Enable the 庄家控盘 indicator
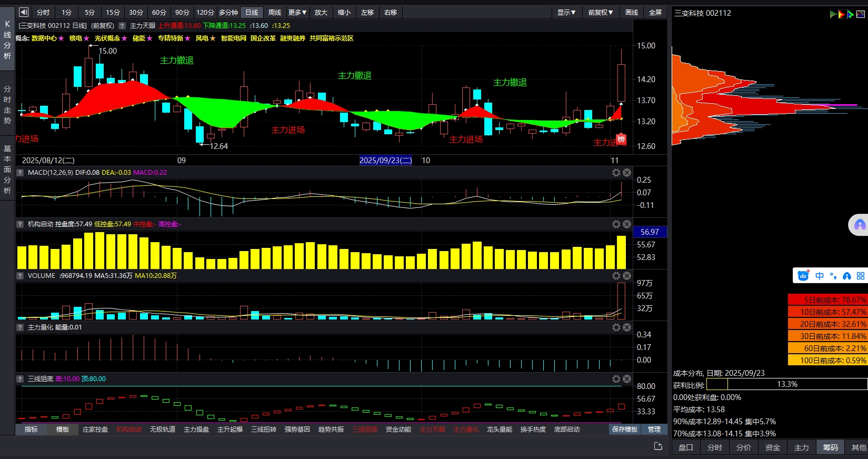The image size is (868, 459). [95, 430]
